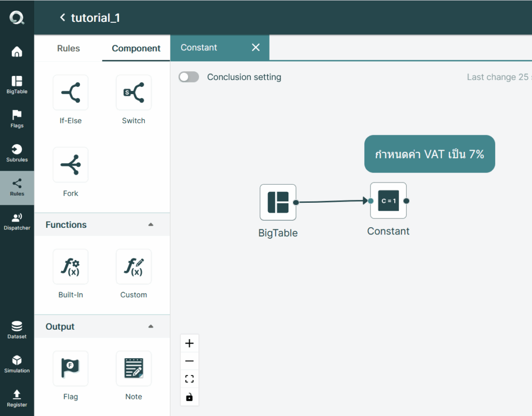Image resolution: width=532 pixels, height=416 pixels.
Task: Select the Note output icon
Action: [x=134, y=369]
